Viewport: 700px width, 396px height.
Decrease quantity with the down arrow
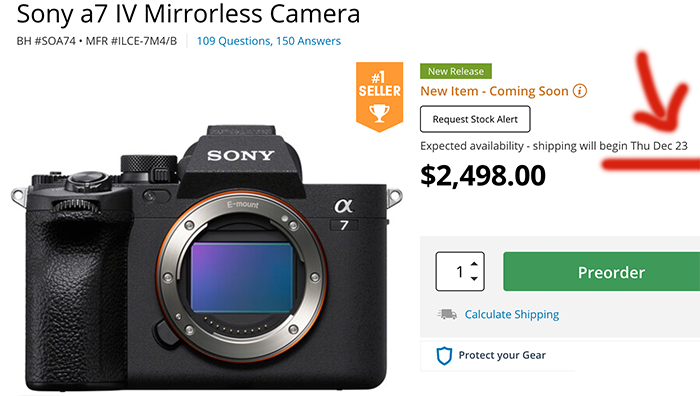click(x=474, y=279)
